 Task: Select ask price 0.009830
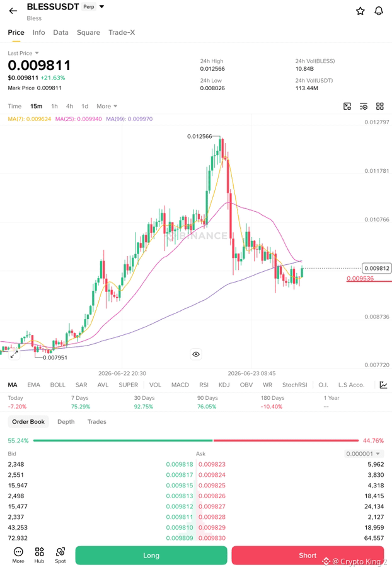pos(212,538)
